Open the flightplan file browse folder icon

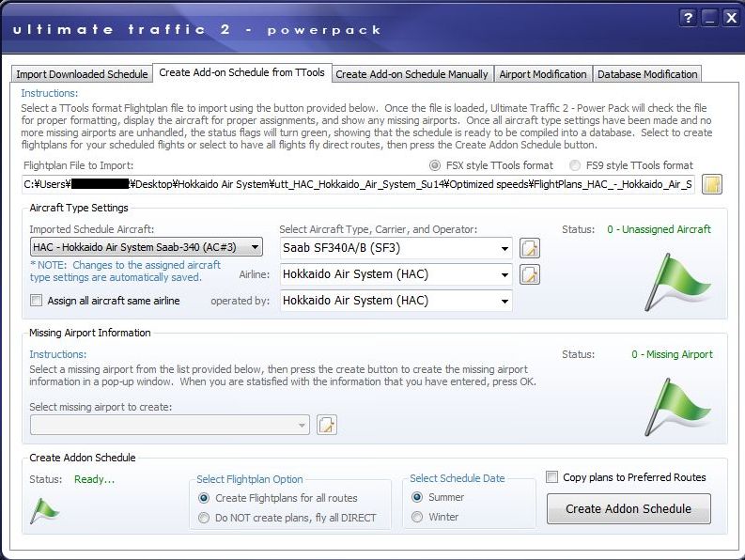[712, 184]
